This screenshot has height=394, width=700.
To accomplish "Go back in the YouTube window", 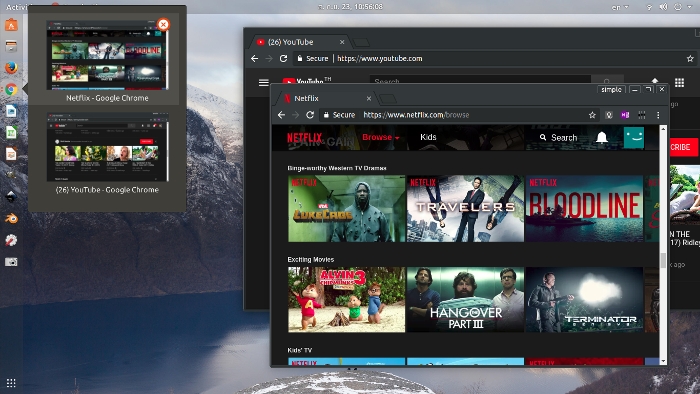I will pos(254,58).
